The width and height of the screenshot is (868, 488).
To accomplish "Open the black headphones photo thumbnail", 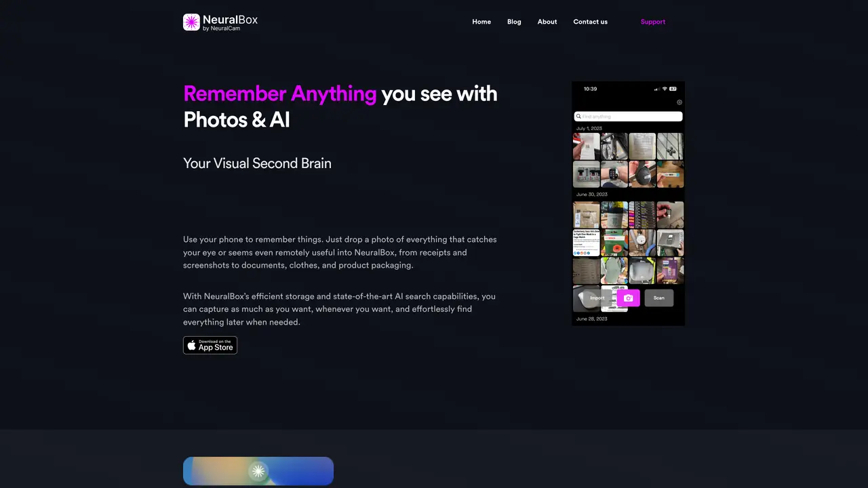I will tap(642, 174).
